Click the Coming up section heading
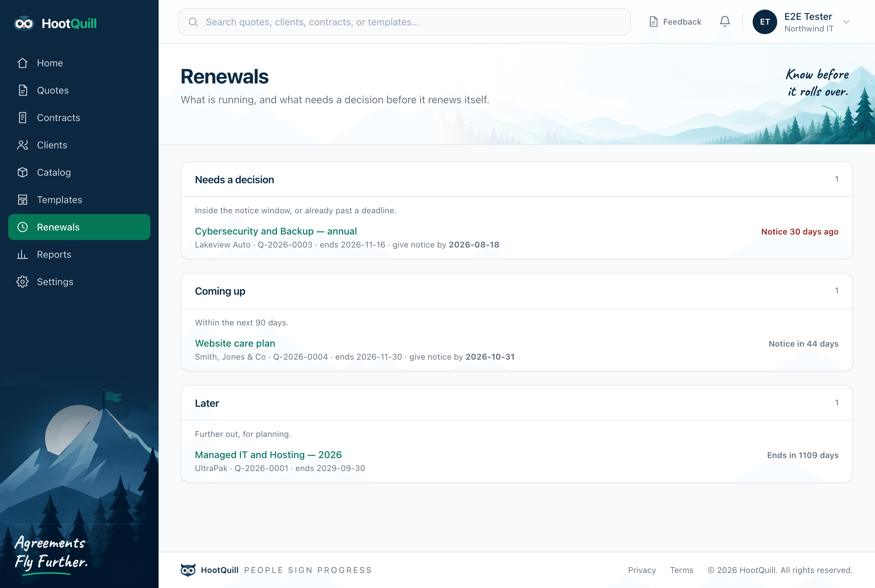 tap(220, 291)
